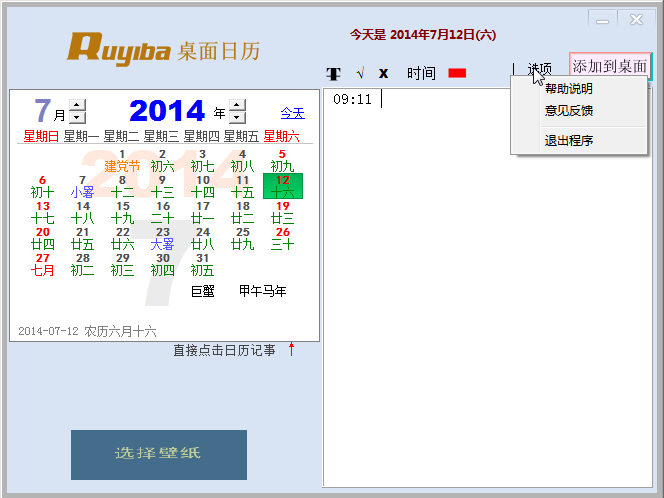The width and height of the screenshot is (664, 498).
Task: Select July 18 廿二
Action: click(x=242, y=213)
